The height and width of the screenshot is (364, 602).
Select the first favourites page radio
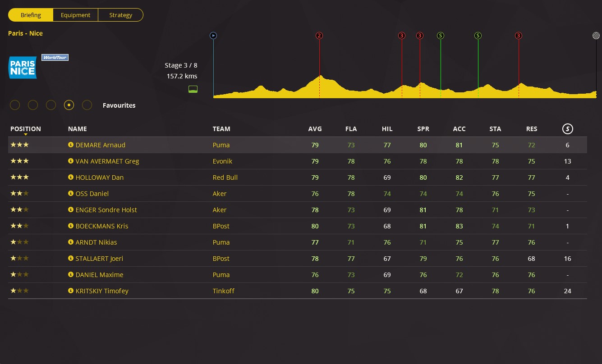(15, 105)
